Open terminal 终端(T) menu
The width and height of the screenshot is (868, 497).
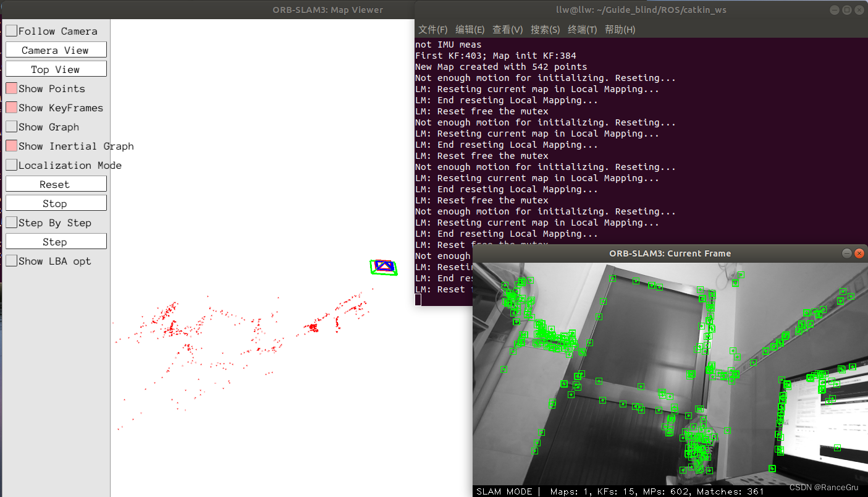coord(583,30)
